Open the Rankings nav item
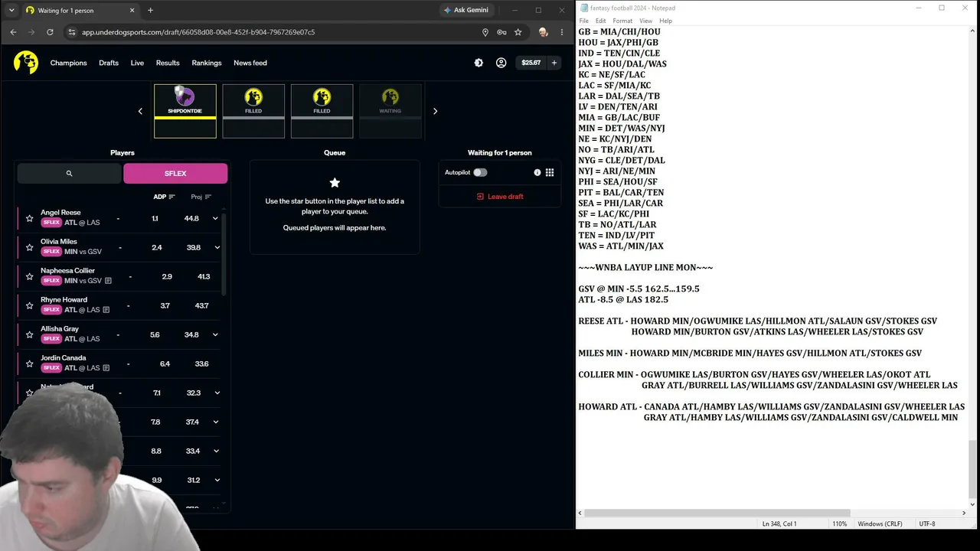Image resolution: width=980 pixels, height=551 pixels. tap(207, 63)
